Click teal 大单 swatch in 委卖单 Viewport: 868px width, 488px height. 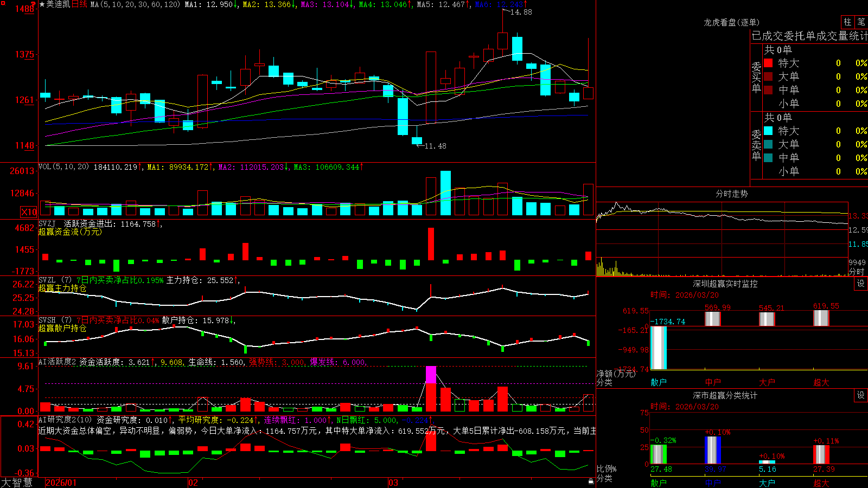(x=768, y=144)
